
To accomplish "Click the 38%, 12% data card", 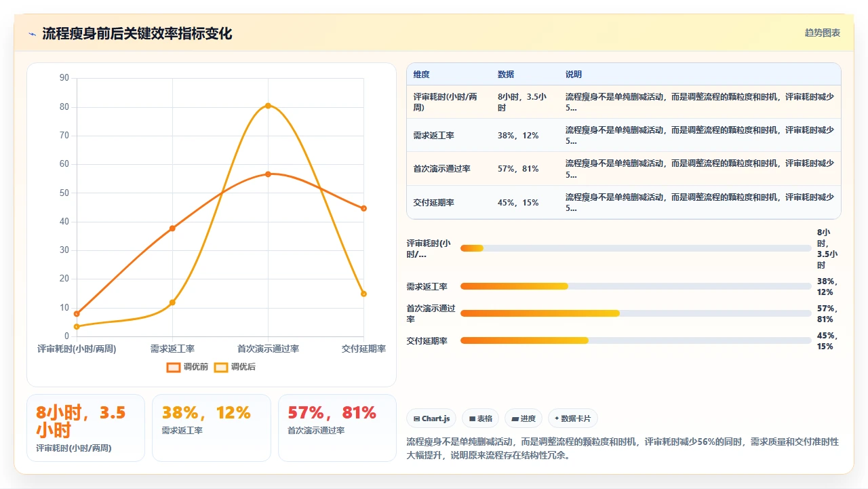I will coord(212,428).
